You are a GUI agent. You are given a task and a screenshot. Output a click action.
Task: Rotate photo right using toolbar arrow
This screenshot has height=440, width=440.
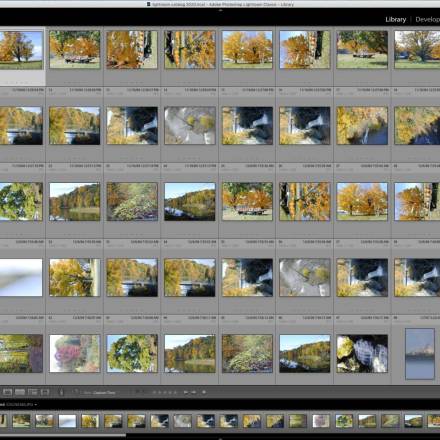193,392
